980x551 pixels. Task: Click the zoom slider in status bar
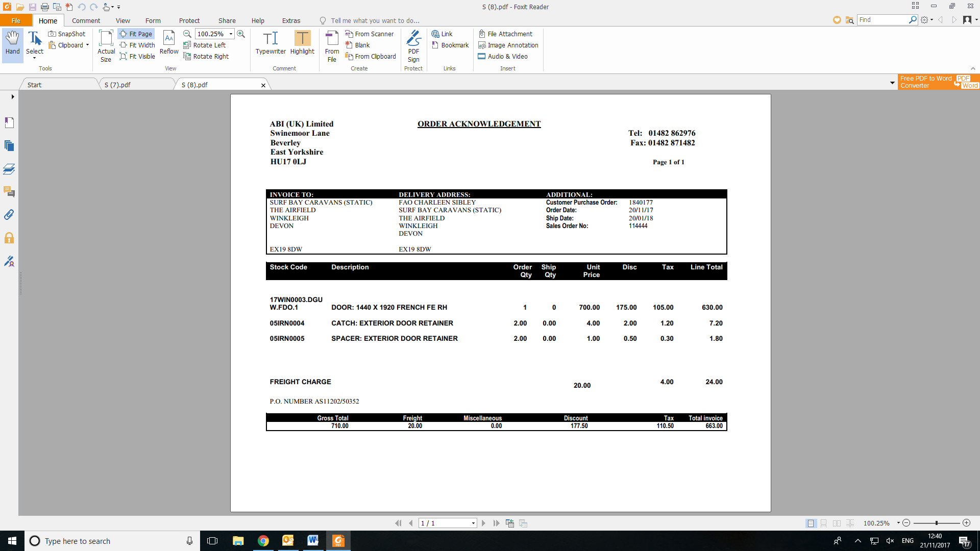tap(936, 523)
